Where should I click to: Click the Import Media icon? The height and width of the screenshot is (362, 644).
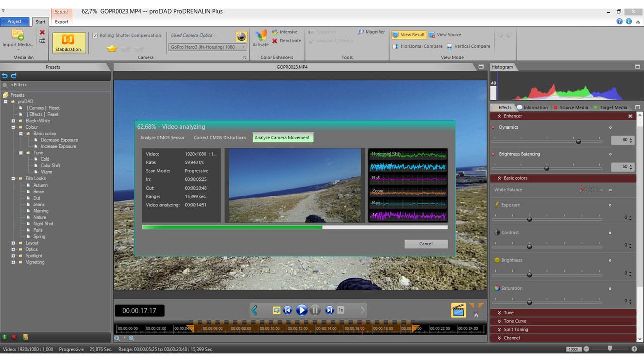[18, 35]
